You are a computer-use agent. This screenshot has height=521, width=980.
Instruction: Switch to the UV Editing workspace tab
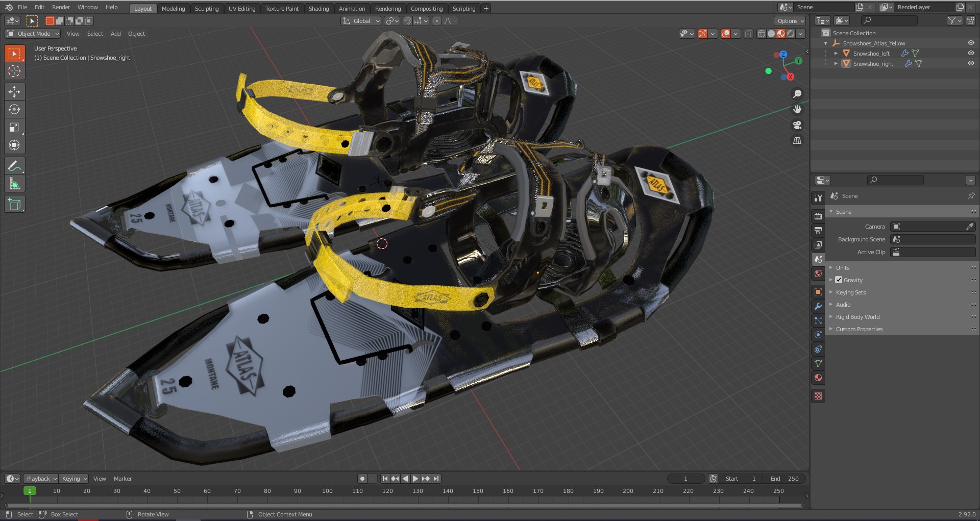click(x=242, y=9)
